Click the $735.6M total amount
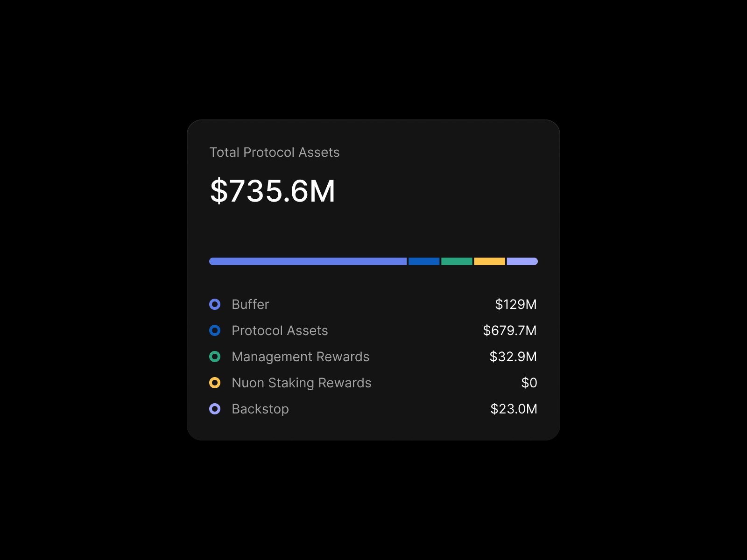Image resolution: width=747 pixels, height=560 pixels. pos(273,191)
